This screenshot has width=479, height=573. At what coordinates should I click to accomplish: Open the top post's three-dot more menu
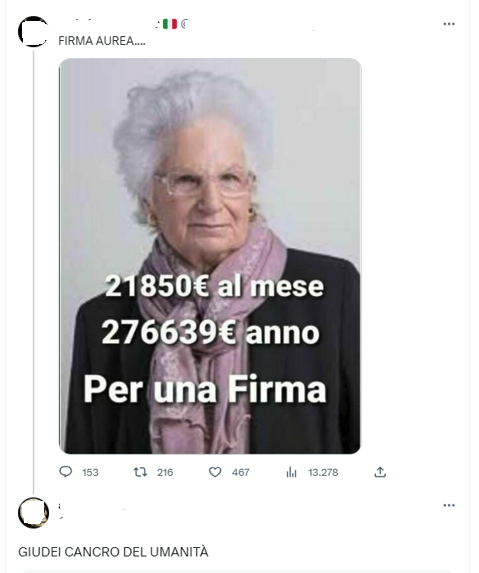coord(449,24)
